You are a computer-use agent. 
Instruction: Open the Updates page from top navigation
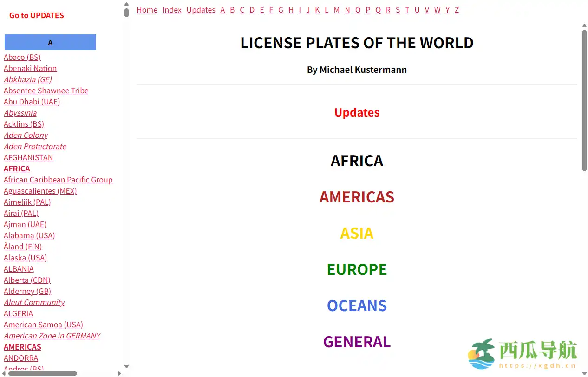click(201, 10)
